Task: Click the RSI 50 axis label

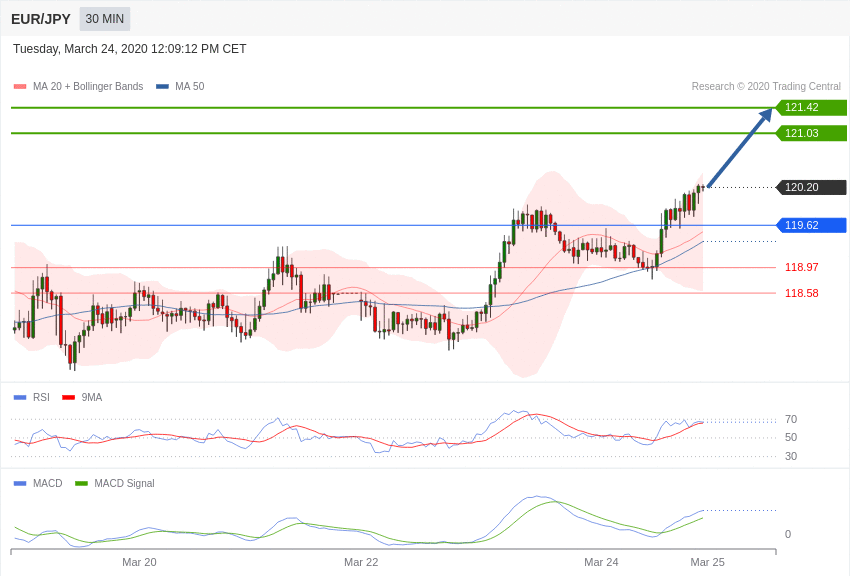Action: pyautogui.click(x=791, y=437)
